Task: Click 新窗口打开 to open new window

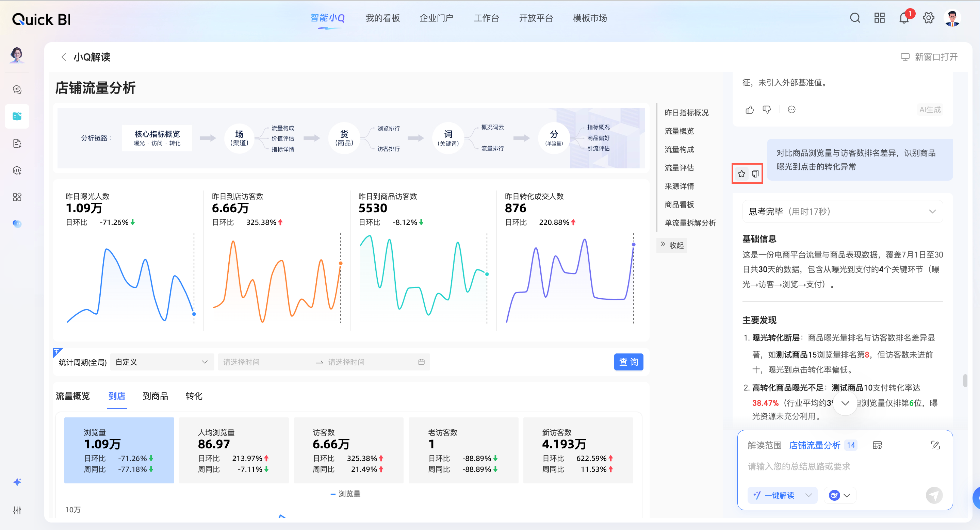Action: pyautogui.click(x=929, y=57)
